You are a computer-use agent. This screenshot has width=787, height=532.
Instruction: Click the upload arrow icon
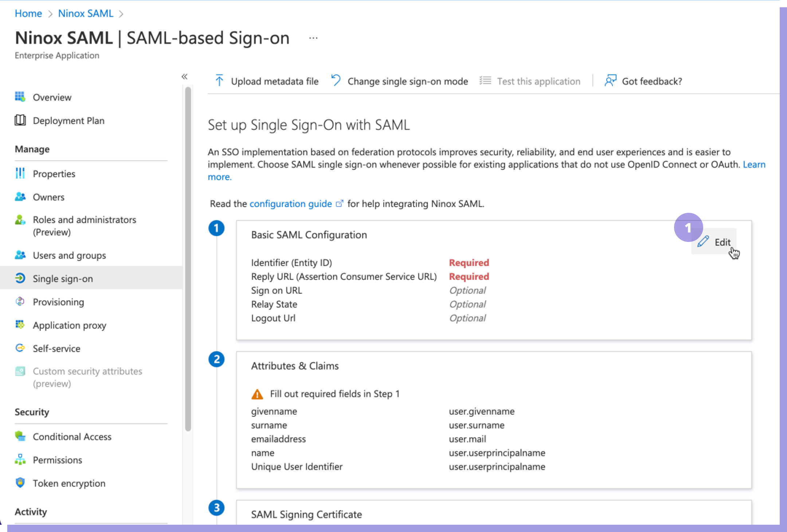click(219, 81)
